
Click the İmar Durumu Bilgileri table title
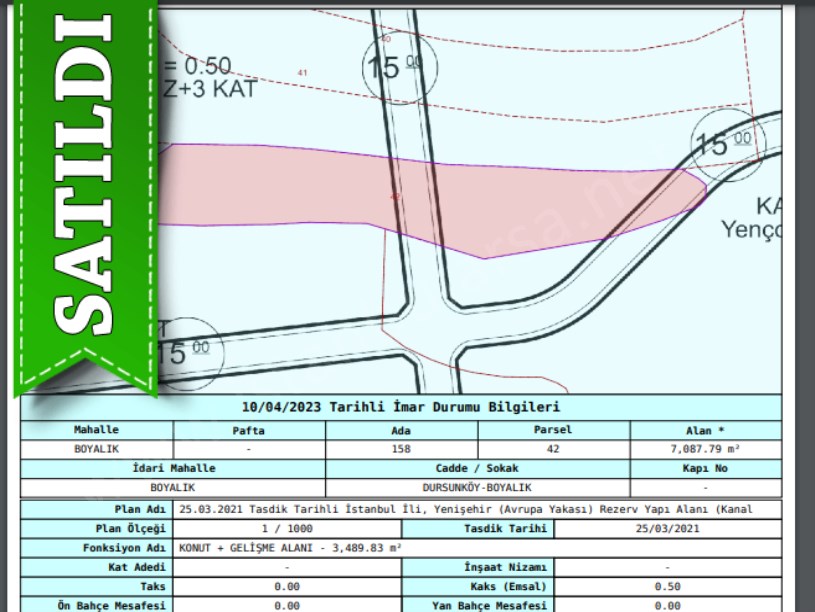coord(401,407)
